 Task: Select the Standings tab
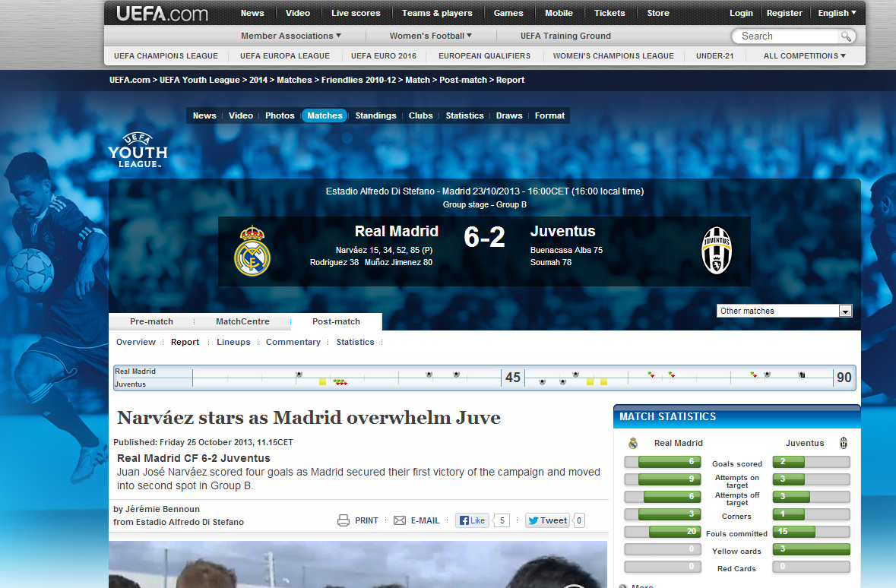pyautogui.click(x=375, y=115)
